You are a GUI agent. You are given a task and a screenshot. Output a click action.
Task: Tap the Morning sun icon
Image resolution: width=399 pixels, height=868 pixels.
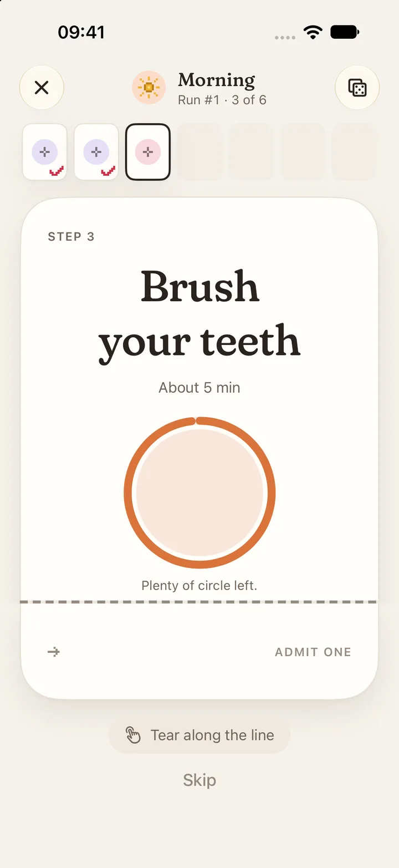[x=149, y=88]
